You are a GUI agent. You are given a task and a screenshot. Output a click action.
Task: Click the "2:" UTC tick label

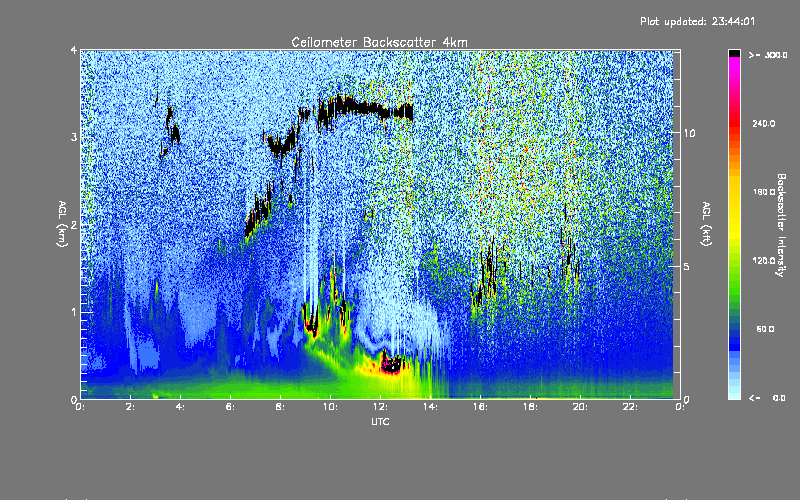131,407
